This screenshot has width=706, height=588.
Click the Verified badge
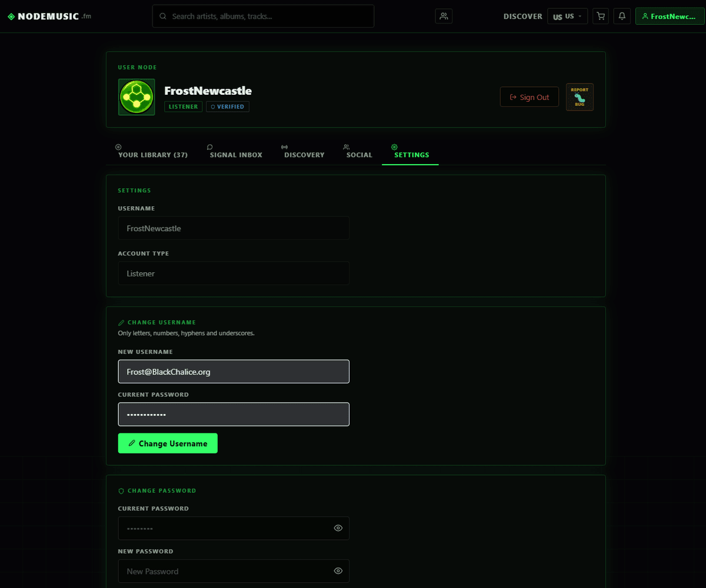click(228, 107)
